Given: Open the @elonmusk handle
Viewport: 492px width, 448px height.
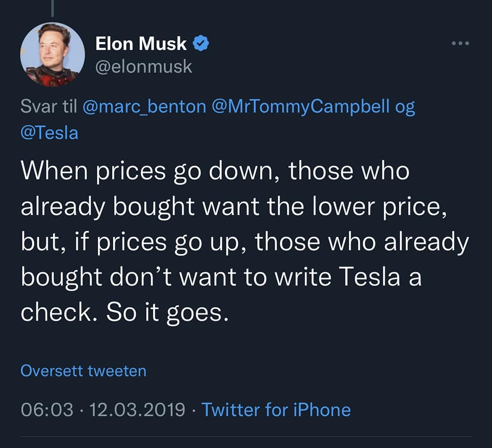Looking at the screenshot, I should (x=143, y=67).
